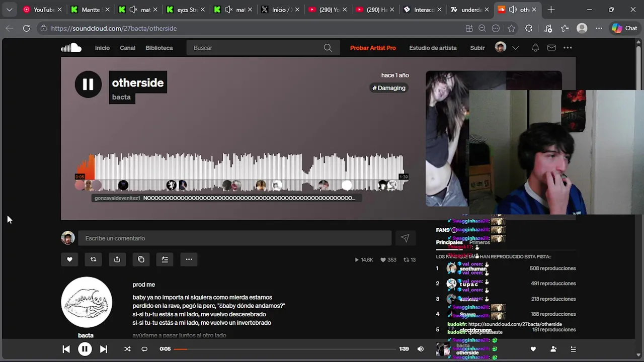Click the 13 reposts count
644x362 pixels.
(x=410, y=260)
